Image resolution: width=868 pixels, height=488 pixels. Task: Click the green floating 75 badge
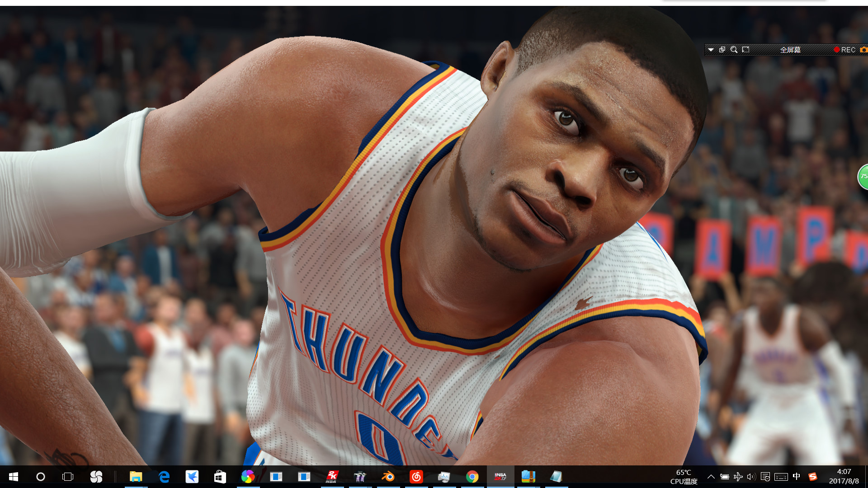click(863, 176)
